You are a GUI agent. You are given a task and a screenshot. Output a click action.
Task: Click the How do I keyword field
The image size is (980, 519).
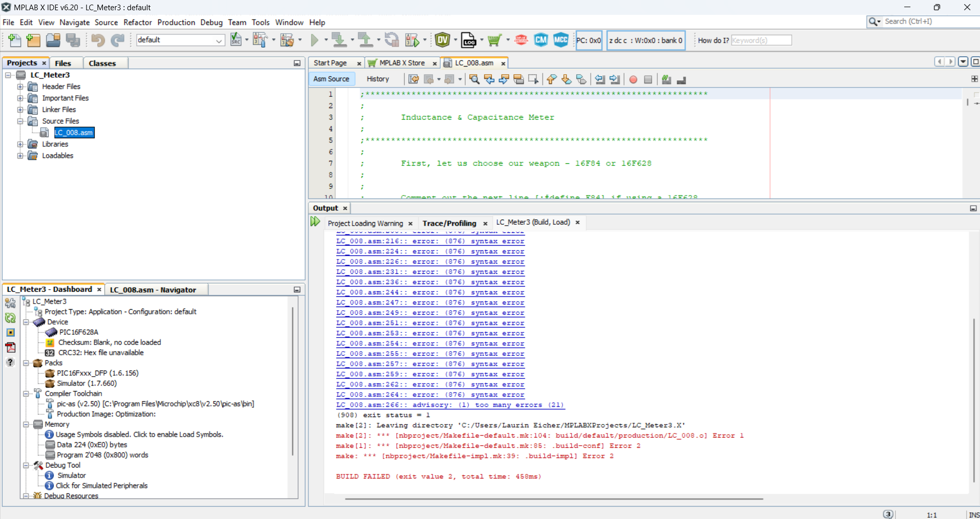761,40
